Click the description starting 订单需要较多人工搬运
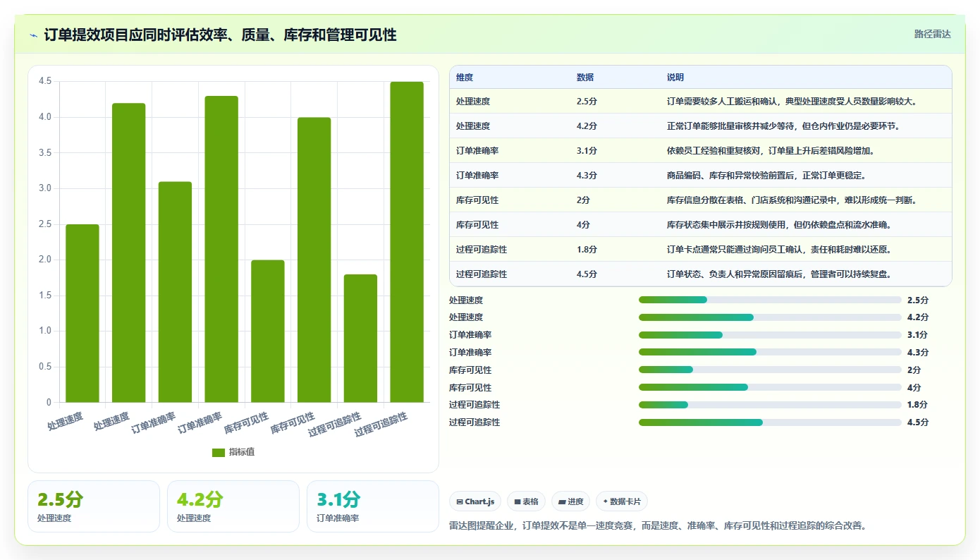Viewport: 980px width, 560px height. [x=792, y=102]
